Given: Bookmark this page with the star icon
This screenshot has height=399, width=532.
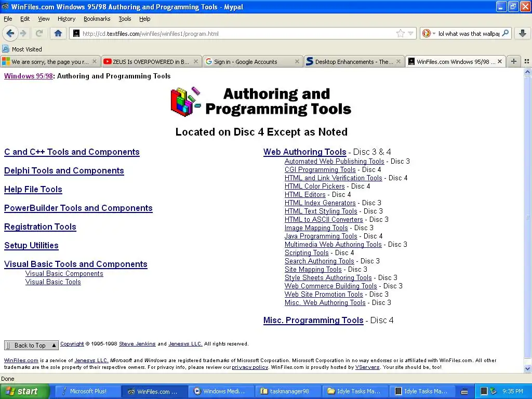Looking at the screenshot, I should point(401,33).
